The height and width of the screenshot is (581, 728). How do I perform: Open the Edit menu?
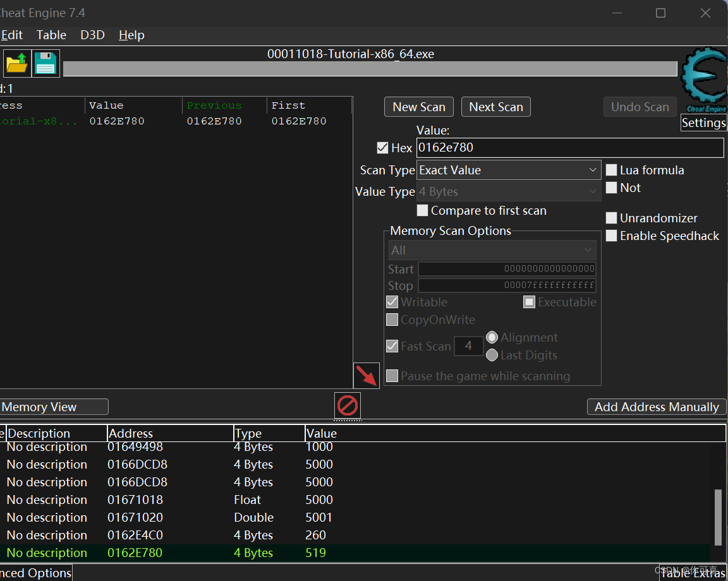(11, 35)
